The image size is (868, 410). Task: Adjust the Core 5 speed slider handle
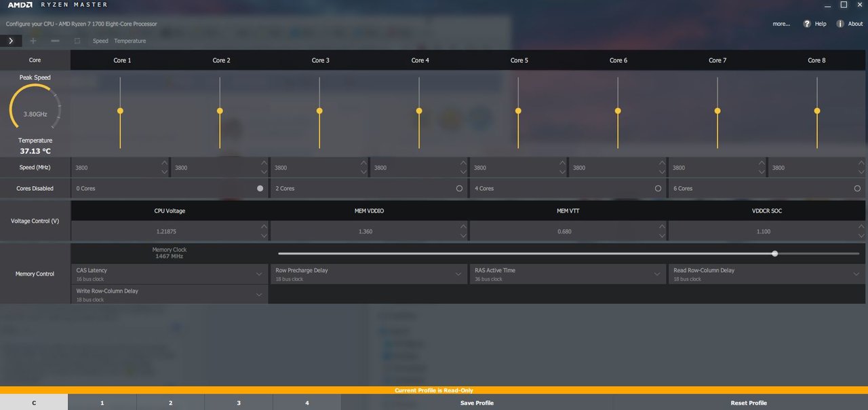point(518,111)
